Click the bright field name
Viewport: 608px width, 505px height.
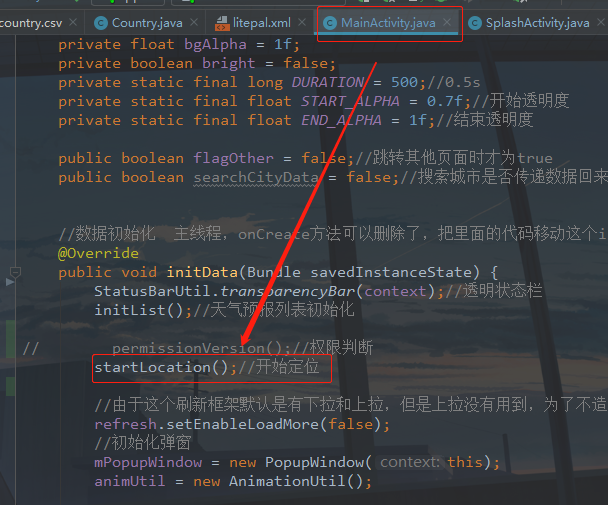point(229,63)
